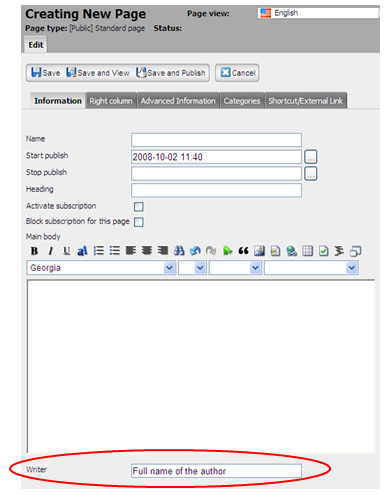
Task: Click the Writer input field
Action: tap(216, 471)
